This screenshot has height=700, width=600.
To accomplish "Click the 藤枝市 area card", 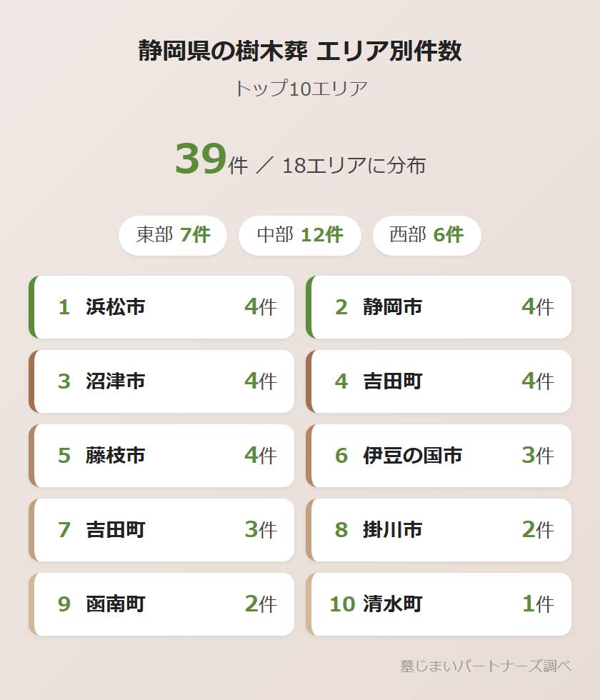I will click(162, 456).
